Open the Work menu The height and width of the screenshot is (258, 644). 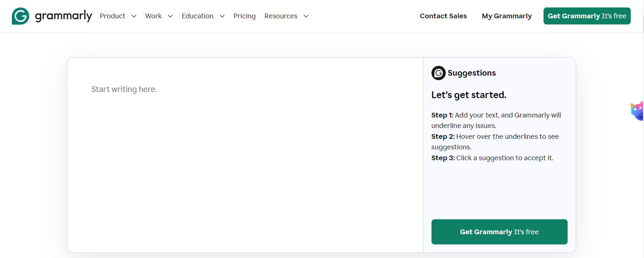point(153,16)
